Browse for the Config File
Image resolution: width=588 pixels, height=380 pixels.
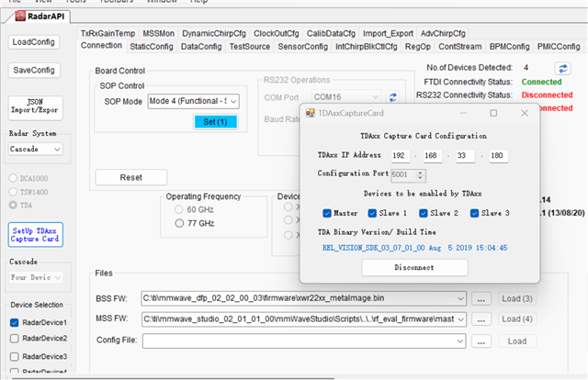click(481, 341)
